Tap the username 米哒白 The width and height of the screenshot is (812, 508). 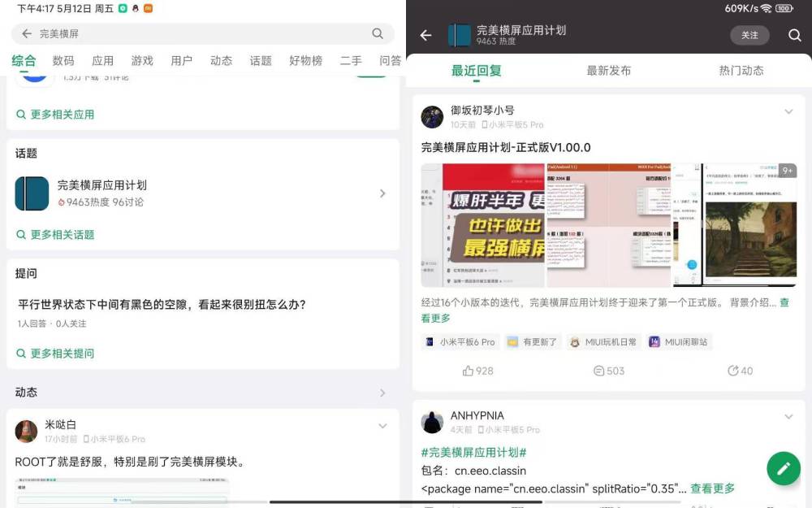coord(61,424)
